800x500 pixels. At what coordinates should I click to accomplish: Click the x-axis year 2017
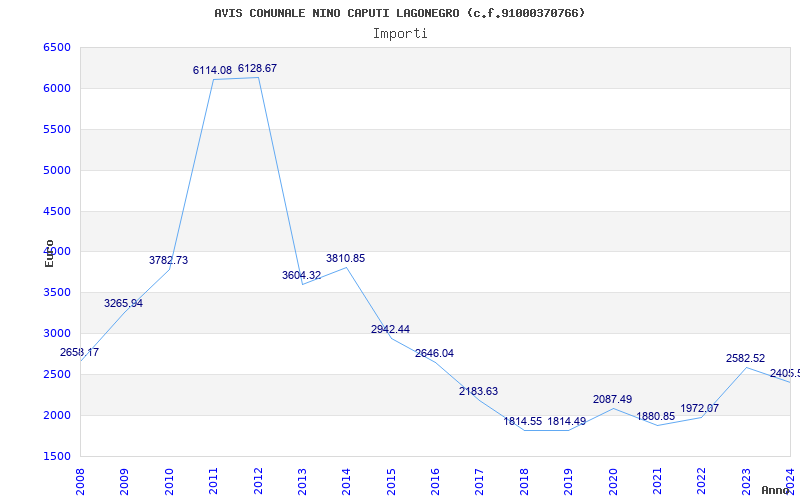480,482
